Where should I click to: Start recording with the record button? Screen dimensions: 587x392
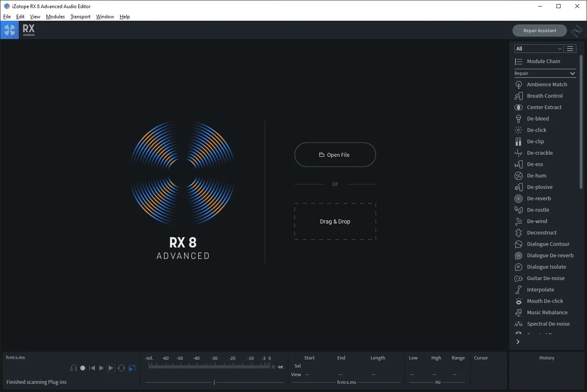click(83, 368)
